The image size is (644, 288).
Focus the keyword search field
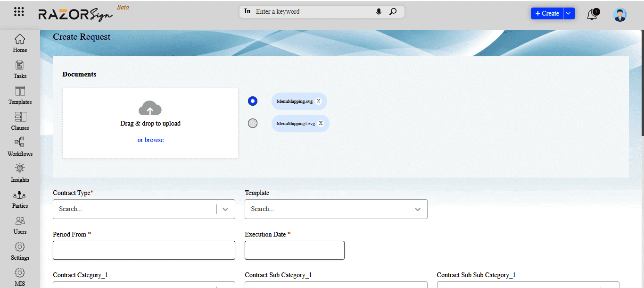tap(314, 11)
